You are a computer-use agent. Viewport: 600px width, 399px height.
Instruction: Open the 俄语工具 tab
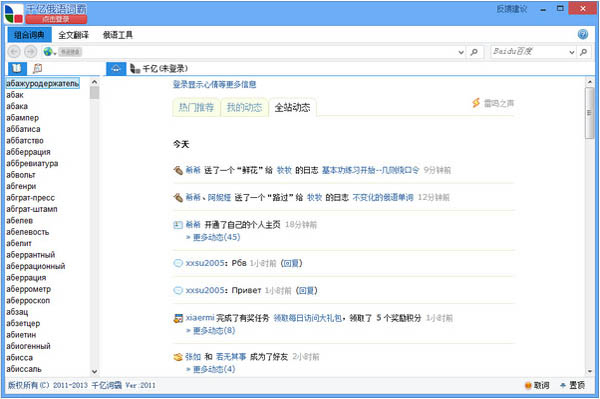click(x=118, y=35)
